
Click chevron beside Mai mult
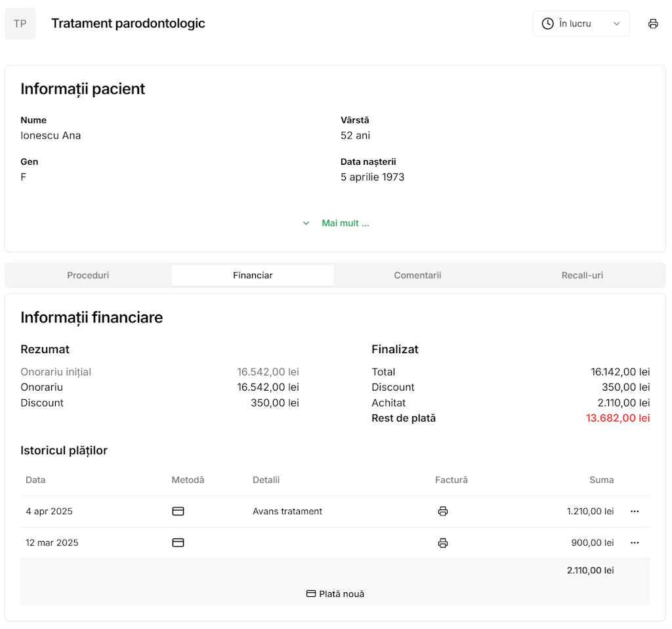pos(306,223)
